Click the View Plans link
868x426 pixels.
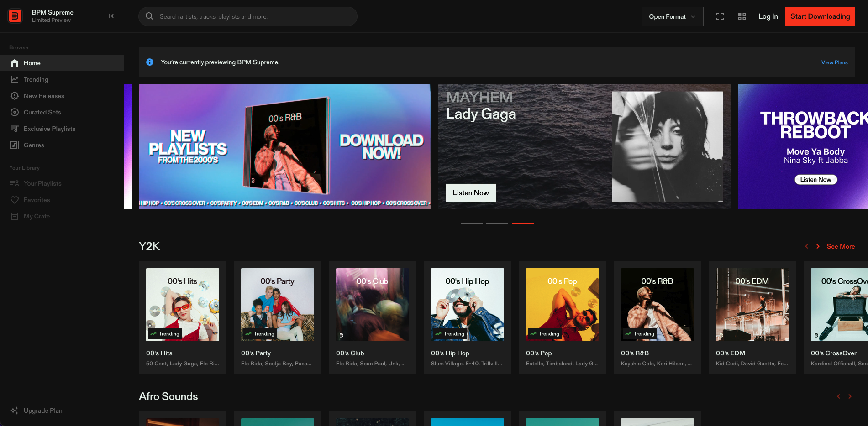(x=834, y=62)
